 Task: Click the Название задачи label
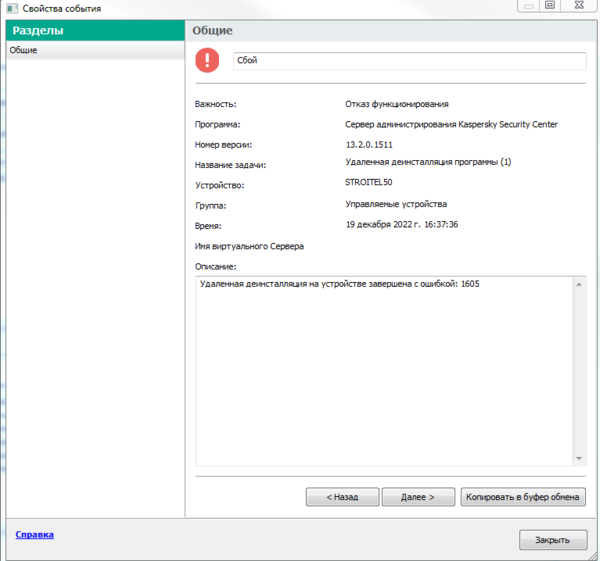coord(230,165)
